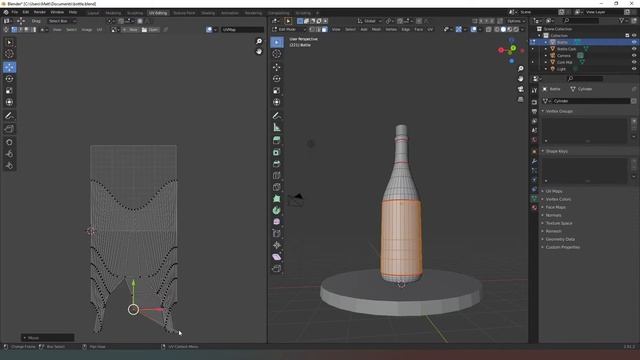640x360 pixels.
Task: Hide the Bottle Cork object with eye icon
Action: click(634, 49)
